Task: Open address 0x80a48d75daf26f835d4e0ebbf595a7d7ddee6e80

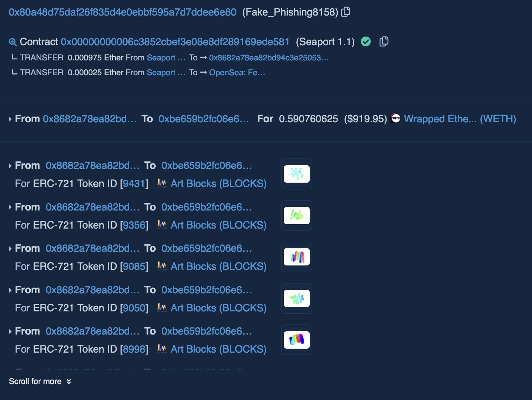Action: [x=122, y=12]
